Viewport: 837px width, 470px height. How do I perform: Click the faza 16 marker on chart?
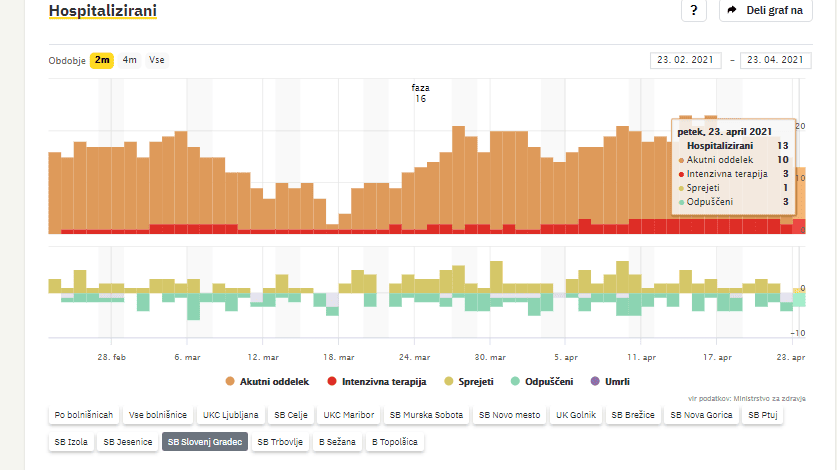[x=420, y=93]
